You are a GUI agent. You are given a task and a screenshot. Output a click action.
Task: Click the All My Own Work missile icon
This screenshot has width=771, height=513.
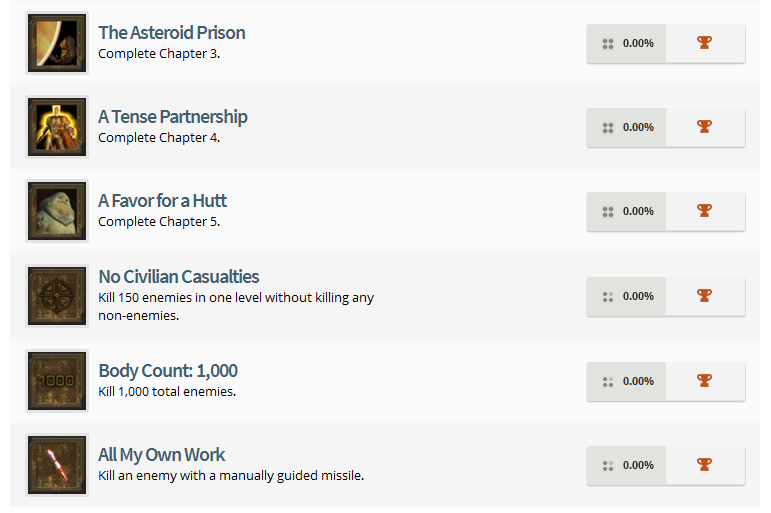coord(57,465)
